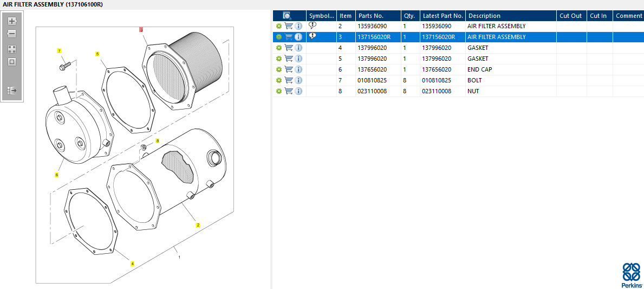Viewport: 644px width, 289px height.
Task: Click the GASKET description in item 4 row
Action: pos(511,48)
